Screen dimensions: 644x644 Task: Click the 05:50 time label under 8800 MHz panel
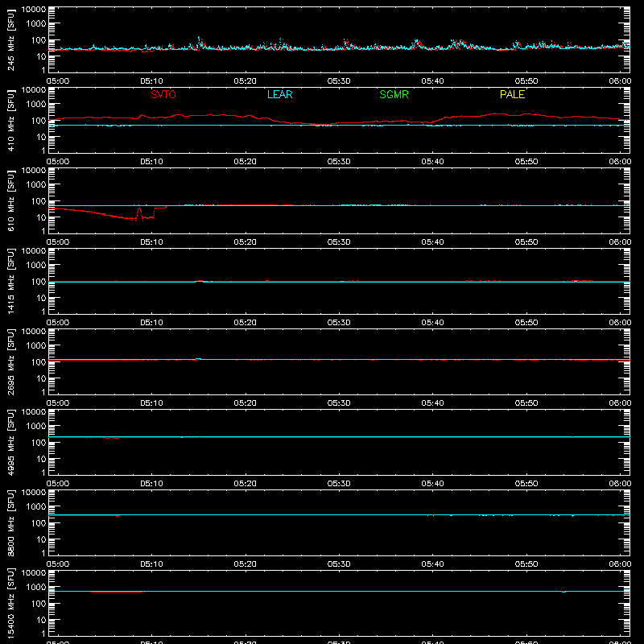pos(526,564)
